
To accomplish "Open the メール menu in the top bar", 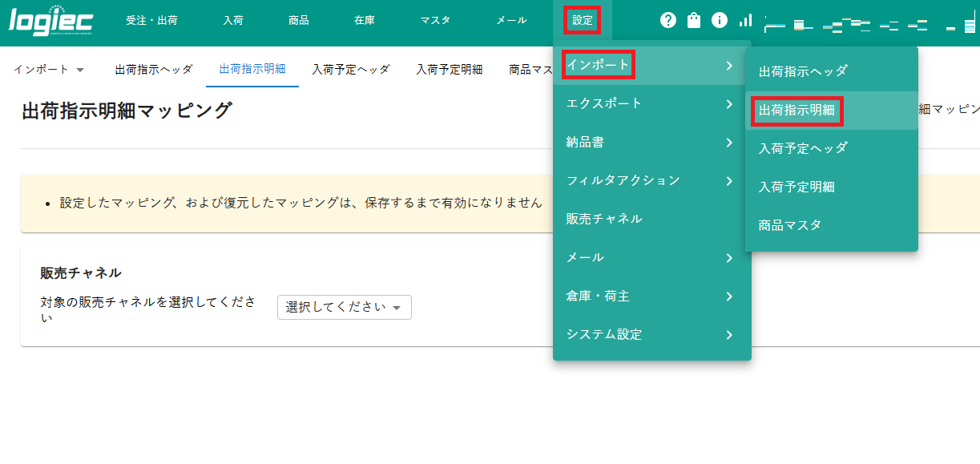I will pos(510,22).
